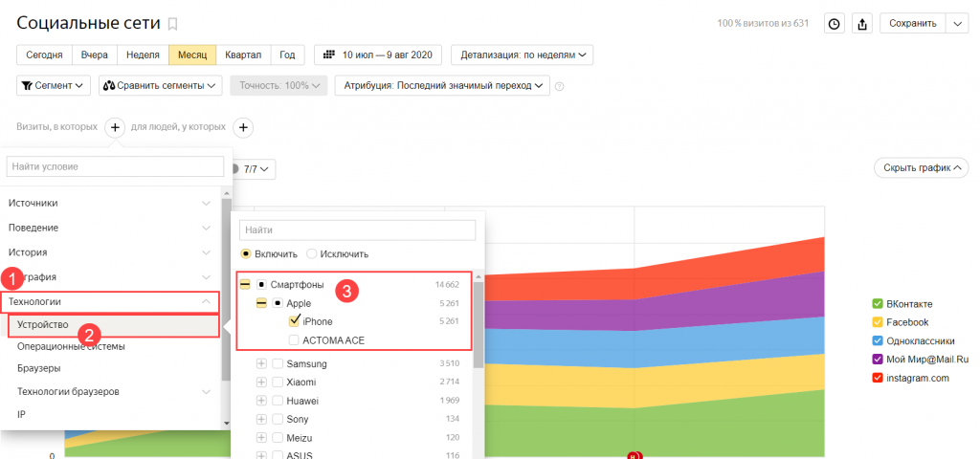
Task: Add condition plus after для людей, у которых
Action: [243, 127]
